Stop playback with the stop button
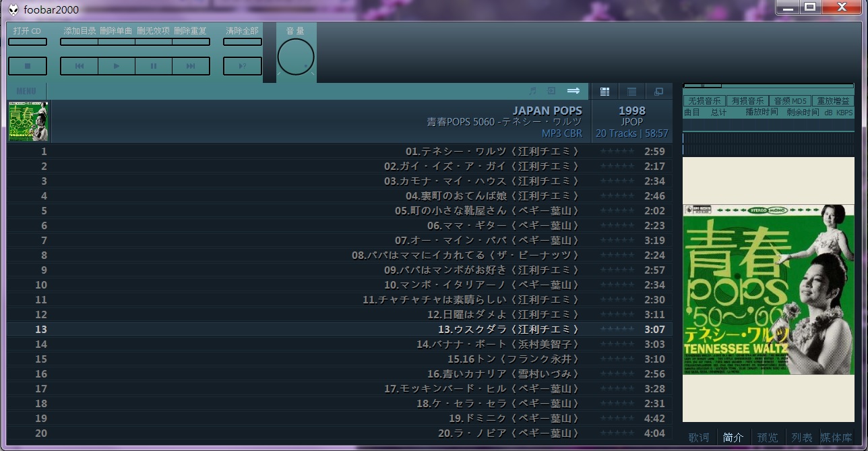 click(28, 66)
